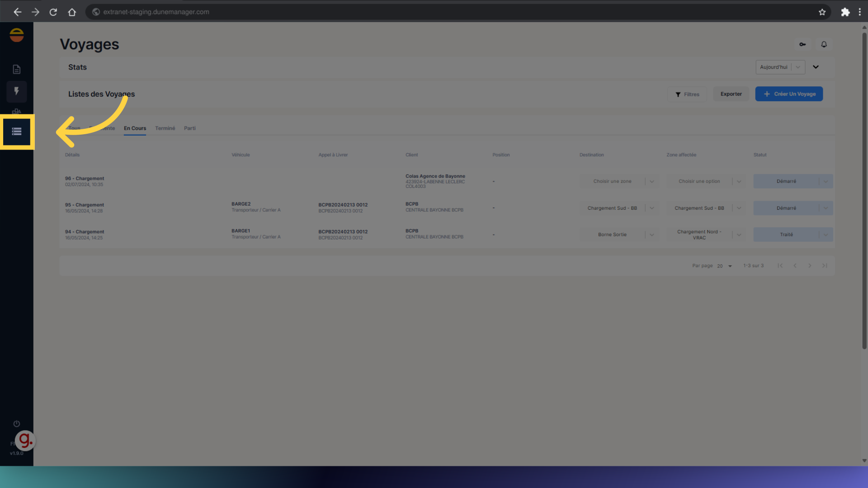This screenshot has width=868, height=488.
Task: Open the Filtres filter button
Action: point(687,94)
